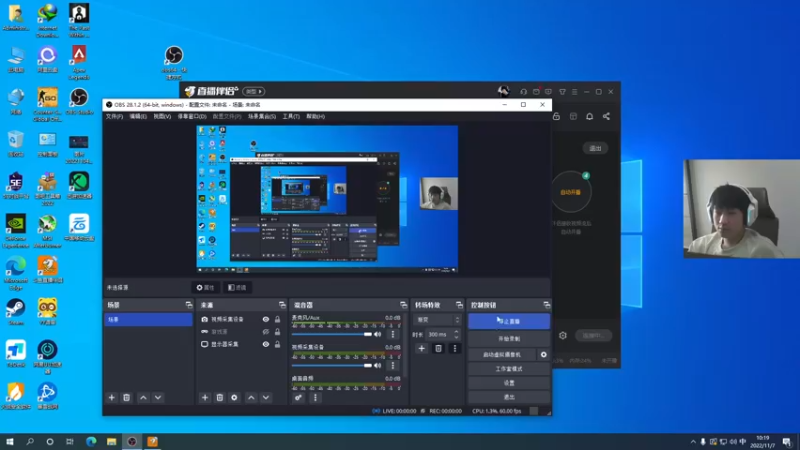Add a new scene with the Scenes plus icon
The width and height of the screenshot is (800, 450).
112,397
